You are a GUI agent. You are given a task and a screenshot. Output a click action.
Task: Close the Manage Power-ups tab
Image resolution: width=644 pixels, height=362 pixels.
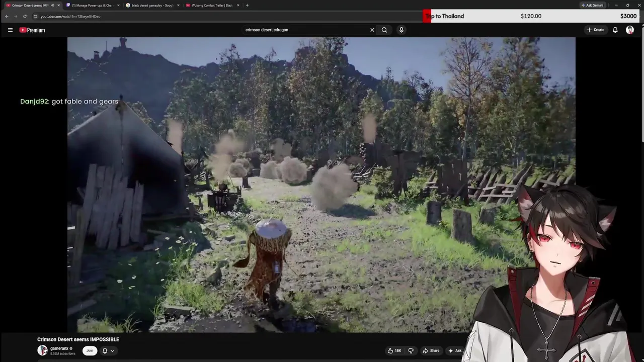118,5
